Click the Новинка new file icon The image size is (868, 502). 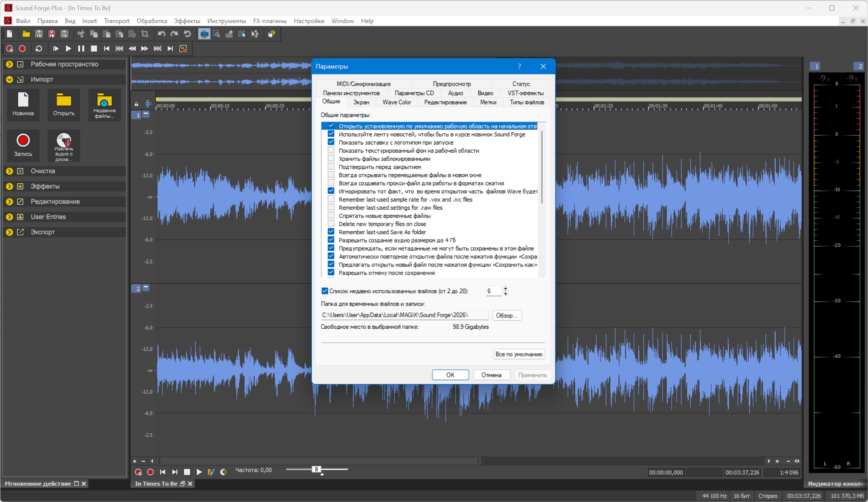pos(23,104)
